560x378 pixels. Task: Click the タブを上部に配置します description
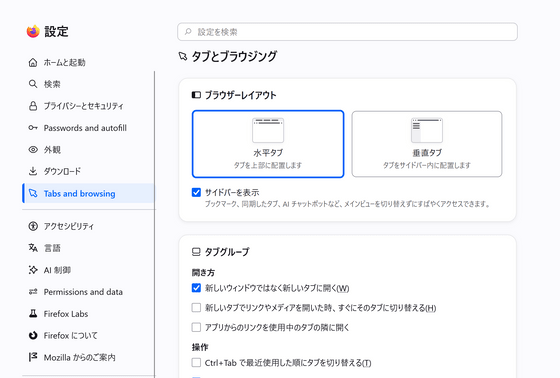point(268,165)
